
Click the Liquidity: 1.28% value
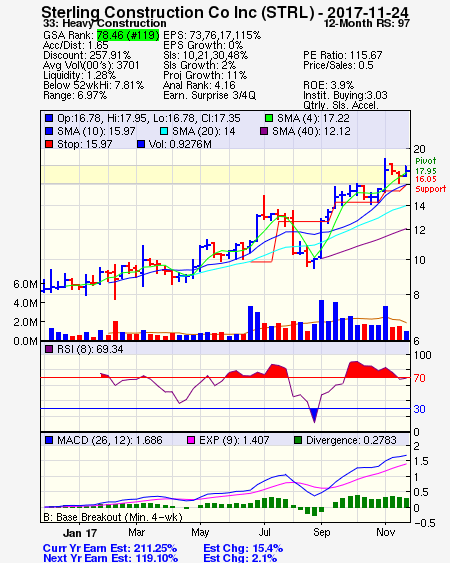point(79,75)
